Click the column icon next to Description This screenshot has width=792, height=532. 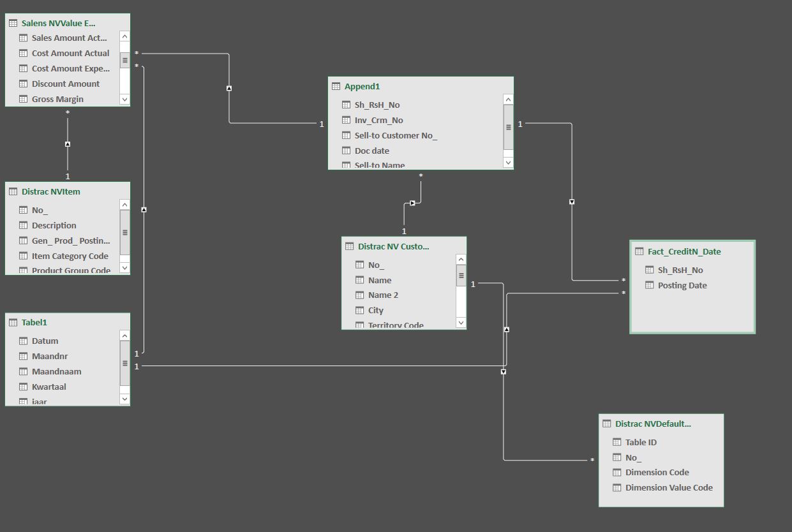(x=24, y=225)
